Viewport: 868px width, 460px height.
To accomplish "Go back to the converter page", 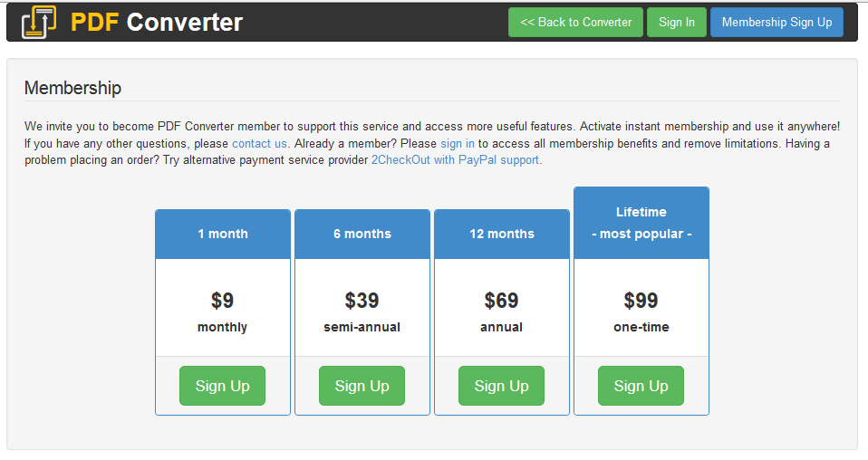I will click(575, 23).
